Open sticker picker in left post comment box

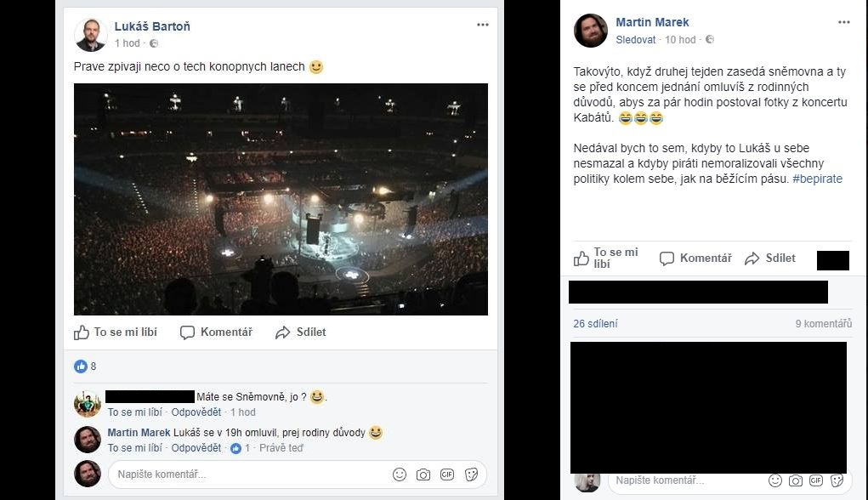pyautogui.click(x=471, y=474)
